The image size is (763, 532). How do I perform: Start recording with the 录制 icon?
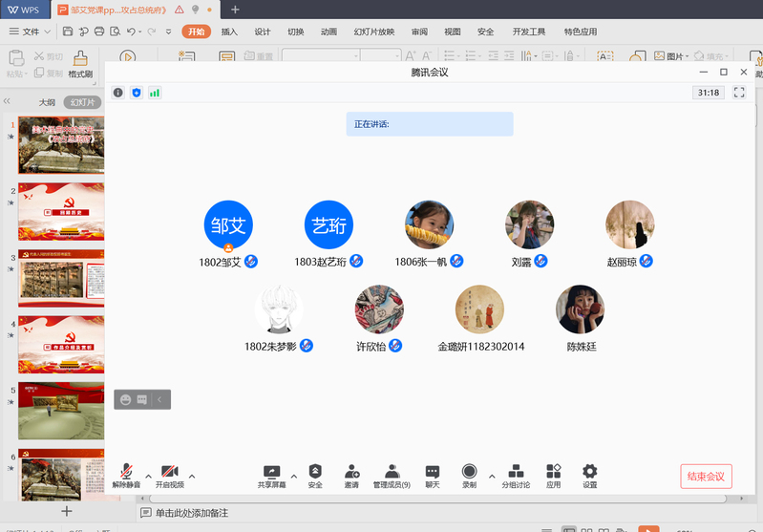point(469,472)
